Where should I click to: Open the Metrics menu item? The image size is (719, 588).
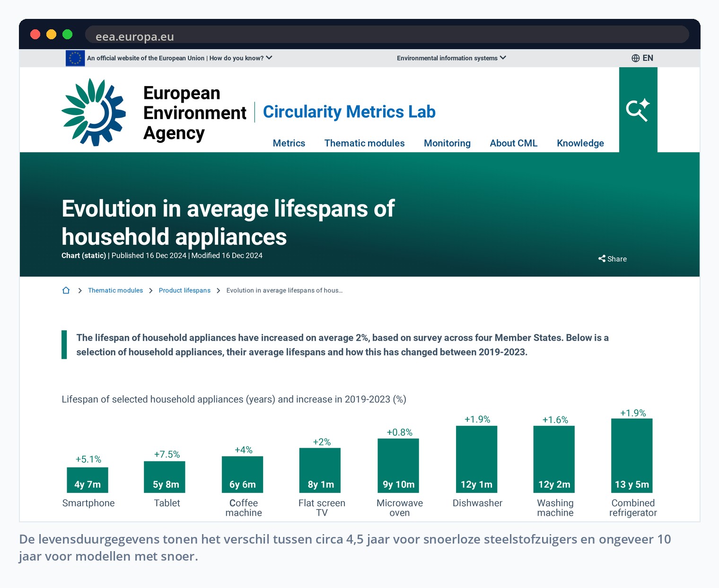[x=289, y=143]
